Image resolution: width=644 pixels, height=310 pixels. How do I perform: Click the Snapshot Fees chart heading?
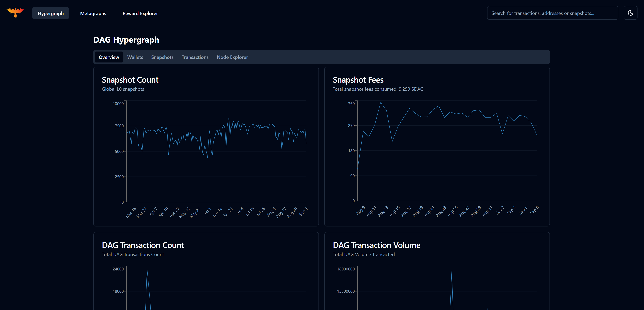[358, 80]
